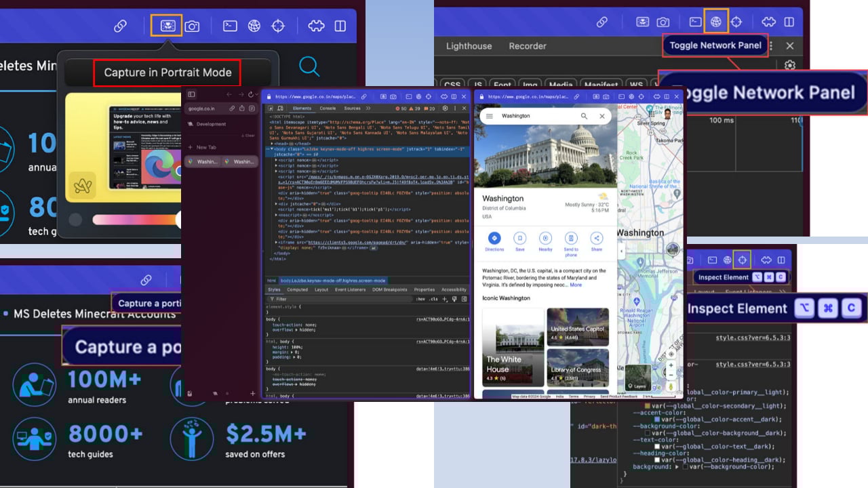
Task: Toggle device toolbar icon in DevTools
Action: click(280, 108)
